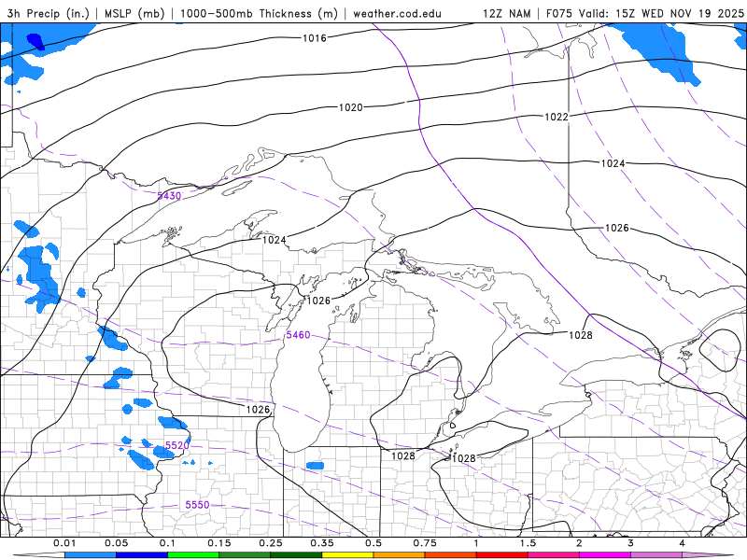Click the 0.25 legend value

(271, 543)
